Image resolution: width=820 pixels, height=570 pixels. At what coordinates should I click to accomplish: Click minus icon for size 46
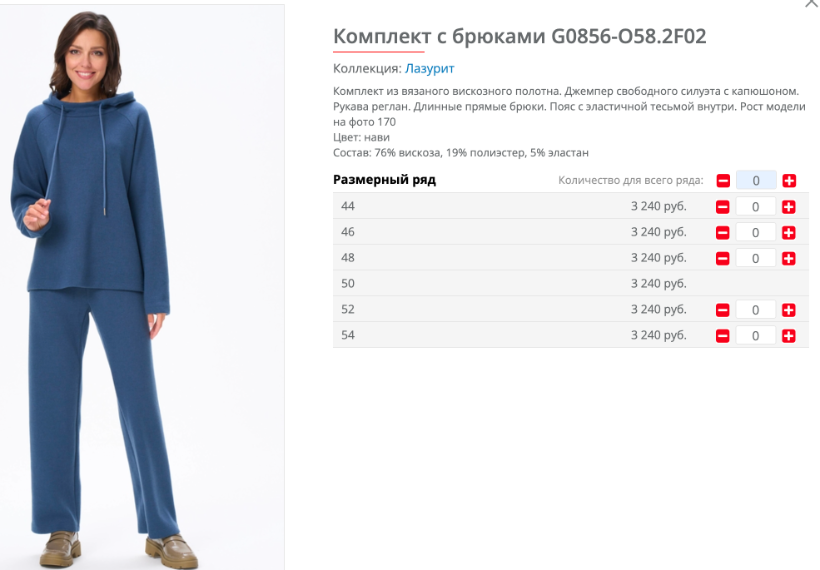[x=723, y=232]
